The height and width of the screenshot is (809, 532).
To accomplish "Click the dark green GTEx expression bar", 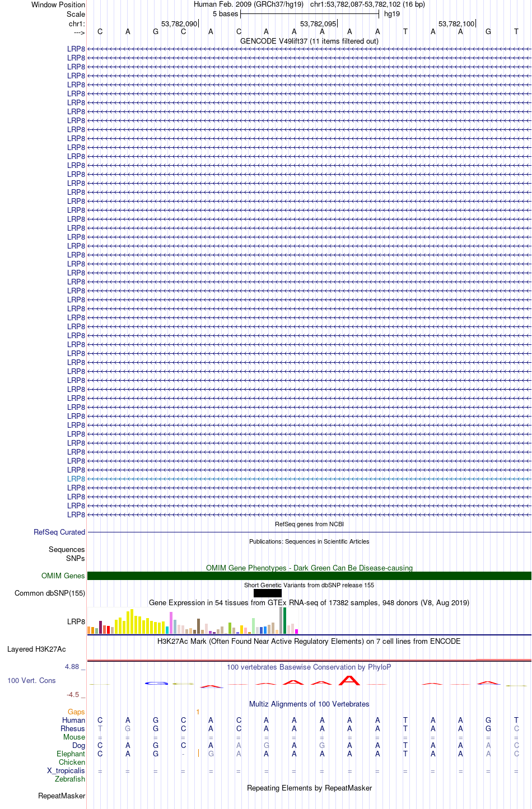I will (x=284, y=620).
